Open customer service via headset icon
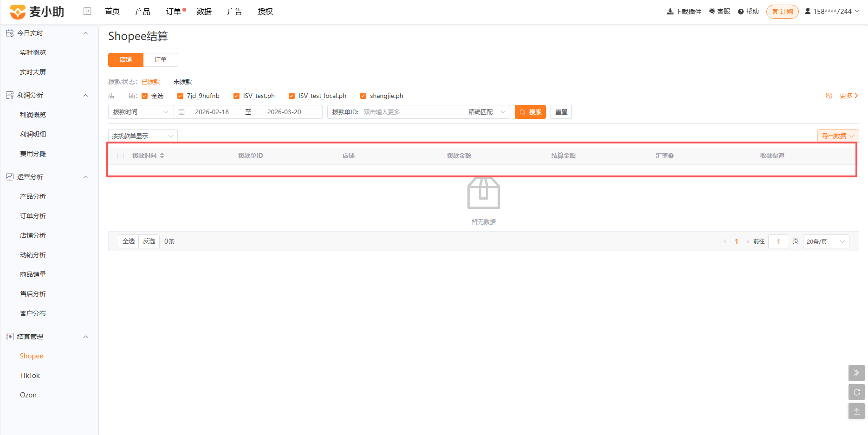This screenshot has height=435, width=868. point(712,11)
